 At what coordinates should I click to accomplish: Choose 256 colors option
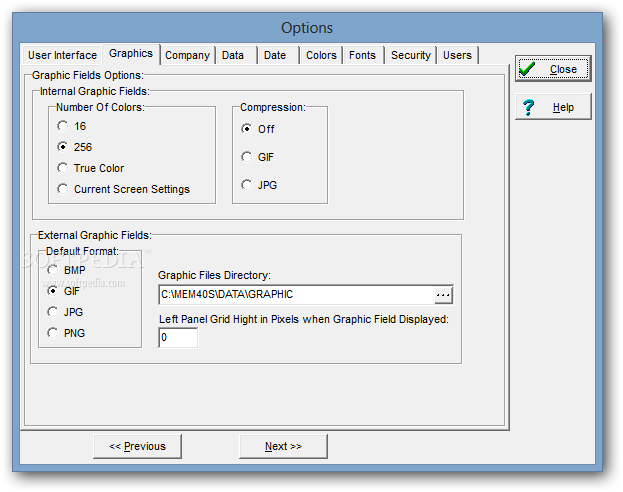point(74,147)
